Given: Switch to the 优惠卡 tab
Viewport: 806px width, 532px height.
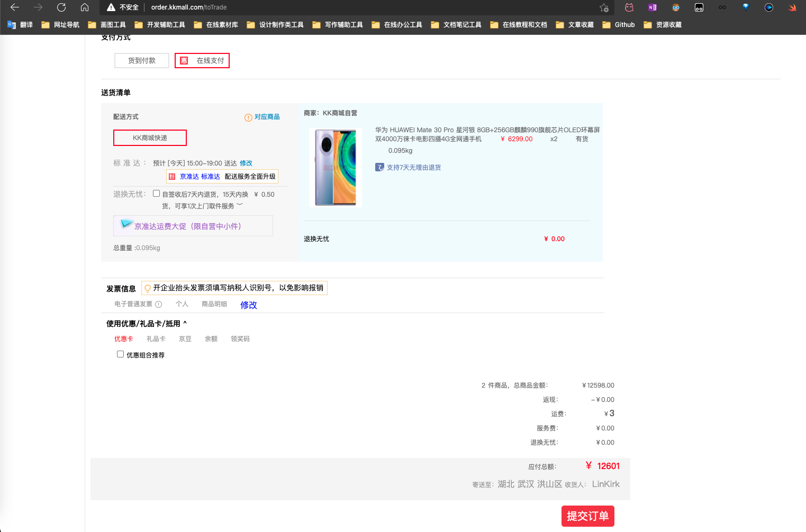Looking at the screenshot, I should pos(124,339).
